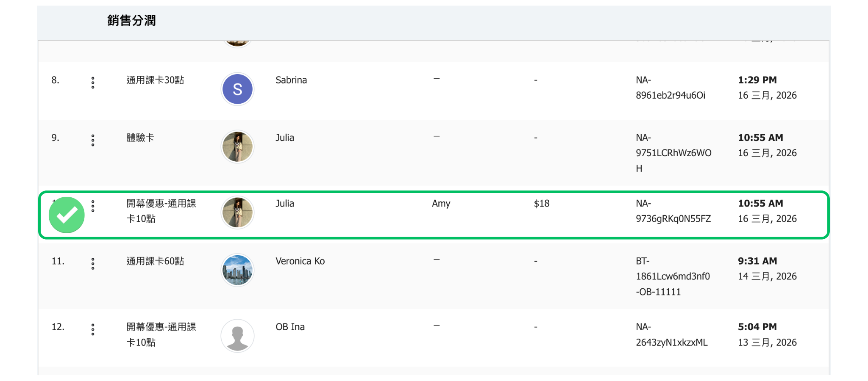Click Julia's avatar in the $18 row
This screenshot has height=381, width=868.
tap(237, 213)
